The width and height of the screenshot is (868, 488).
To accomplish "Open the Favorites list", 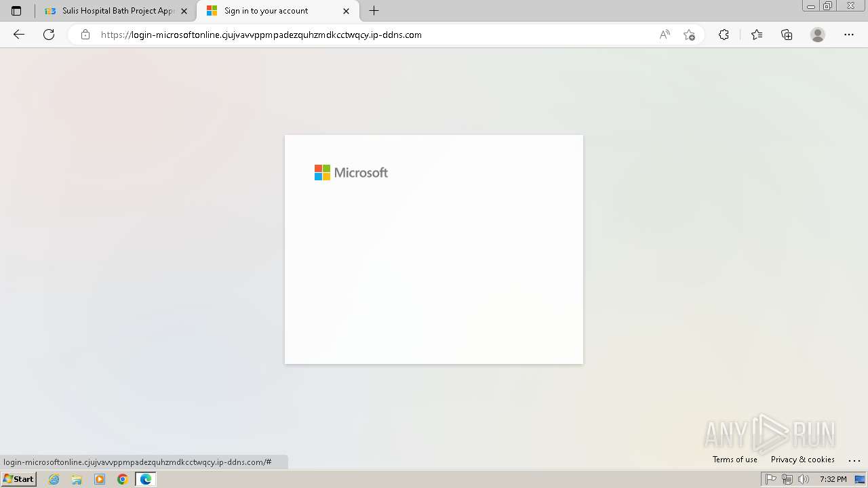I will pyautogui.click(x=757, y=35).
